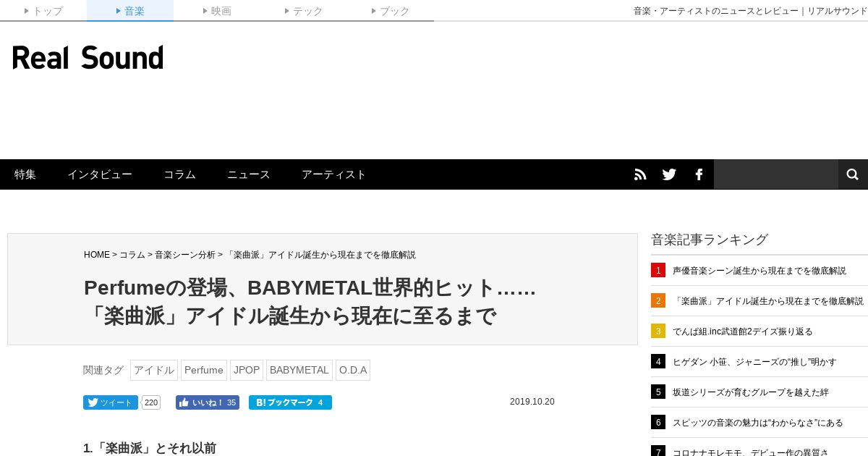
Task: Open the Facebook icon in the nav bar
Action: coord(699,174)
